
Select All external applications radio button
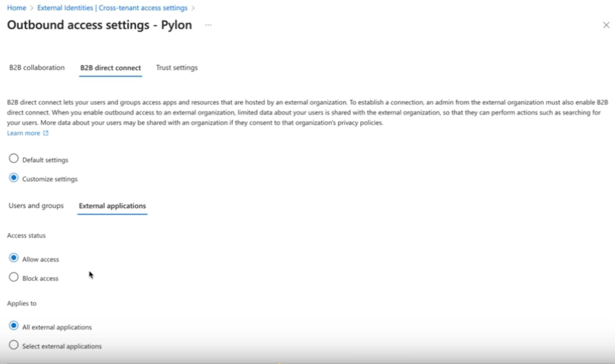[x=14, y=326]
